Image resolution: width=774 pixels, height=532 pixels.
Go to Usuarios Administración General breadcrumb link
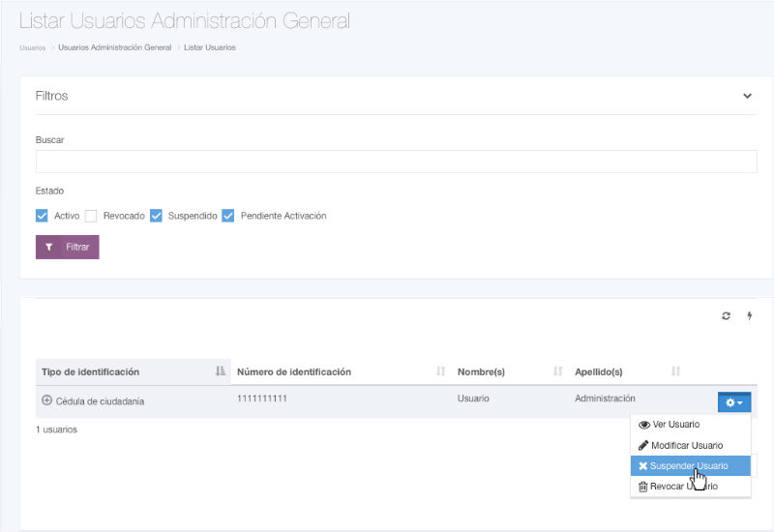[x=114, y=47]
